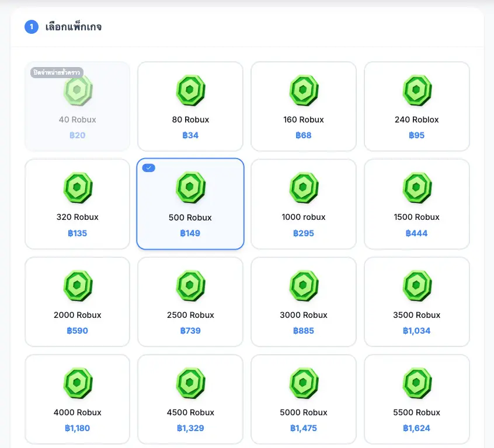Click the 4500 Robux coin icon
The width and height of the screenshot is (494, 448).
coord(190,383)
